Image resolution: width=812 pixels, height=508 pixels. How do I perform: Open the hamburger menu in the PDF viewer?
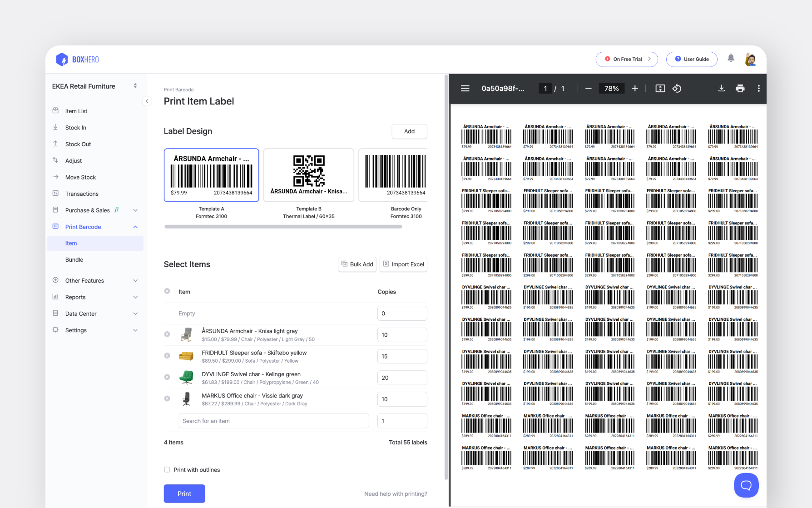tap(465, 88)
